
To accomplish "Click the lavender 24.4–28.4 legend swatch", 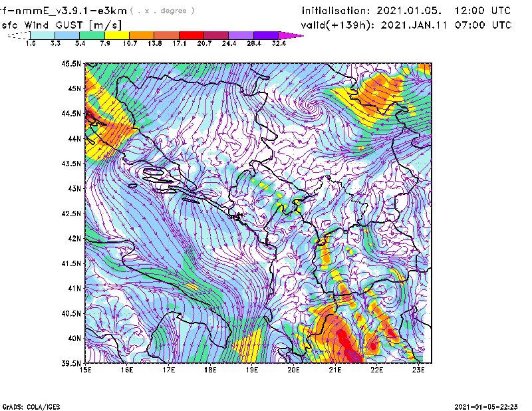I will point(241,35).
